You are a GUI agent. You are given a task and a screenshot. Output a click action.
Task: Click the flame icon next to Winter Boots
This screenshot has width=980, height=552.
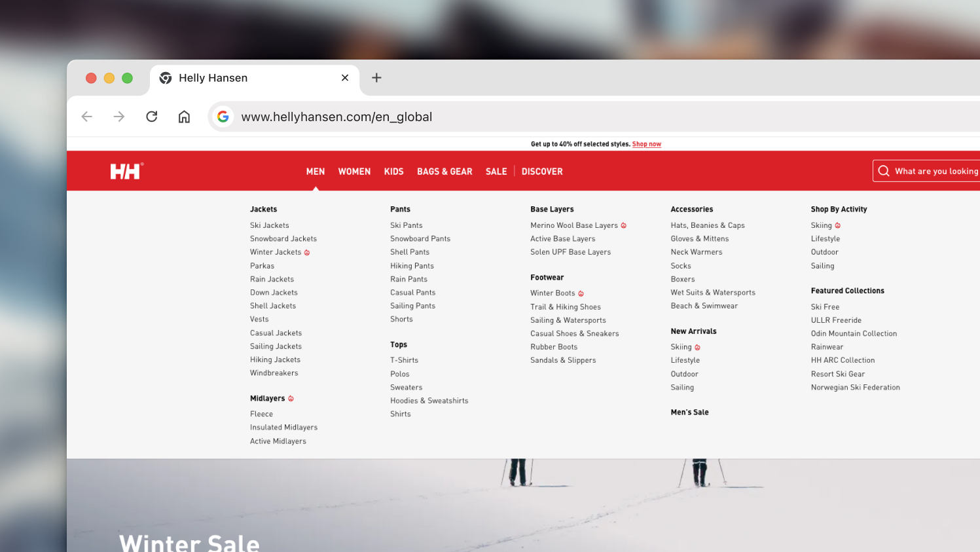pyautogui.click(x=581, y=293)
